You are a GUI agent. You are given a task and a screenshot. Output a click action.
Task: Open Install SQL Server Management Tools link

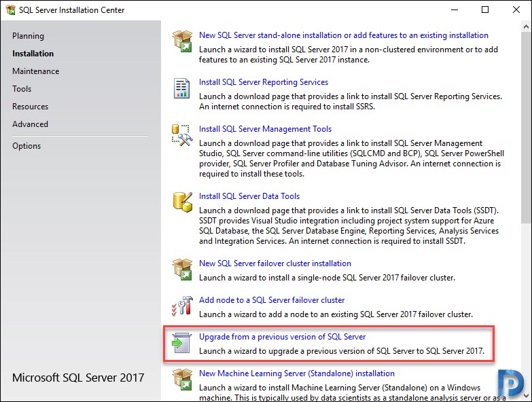(x=266, y=129)
